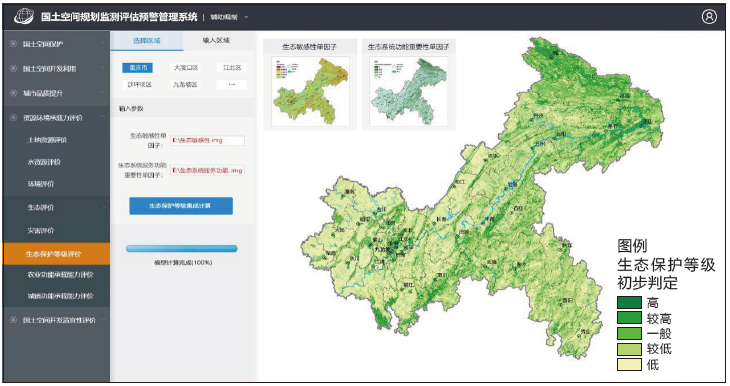Click the 低 legend color swatch

[629, 364]
